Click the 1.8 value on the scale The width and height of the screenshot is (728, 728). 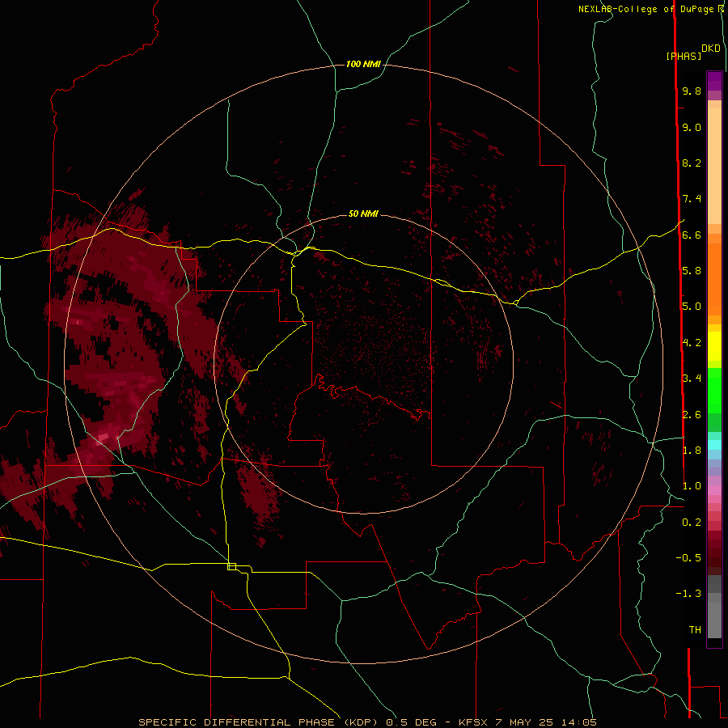tap(692, 451)
